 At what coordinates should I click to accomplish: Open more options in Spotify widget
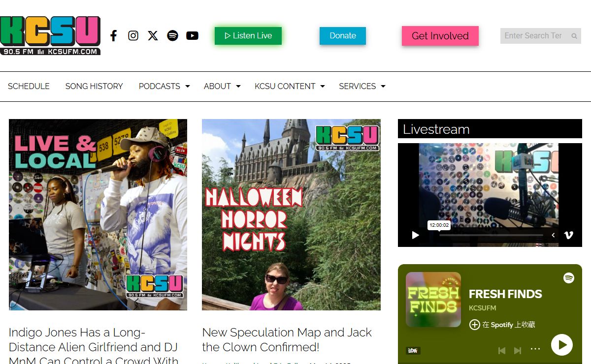pyautogui.click(x=535, y=349)
